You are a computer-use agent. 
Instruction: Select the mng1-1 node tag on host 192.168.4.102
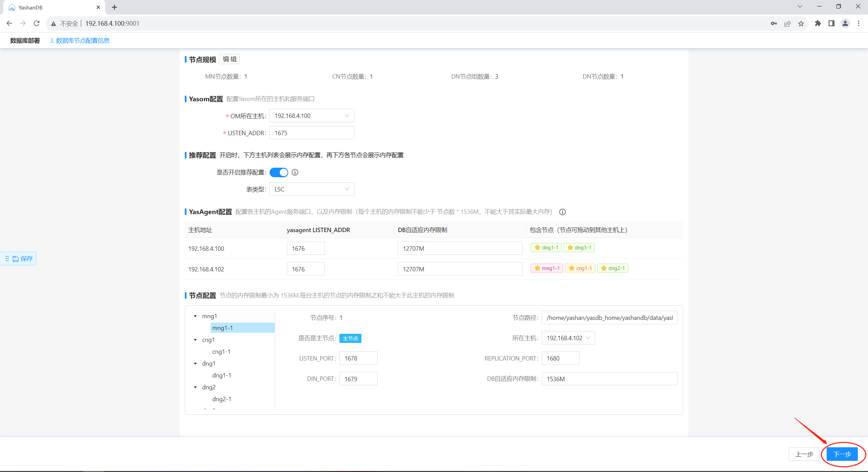(547, 268)
